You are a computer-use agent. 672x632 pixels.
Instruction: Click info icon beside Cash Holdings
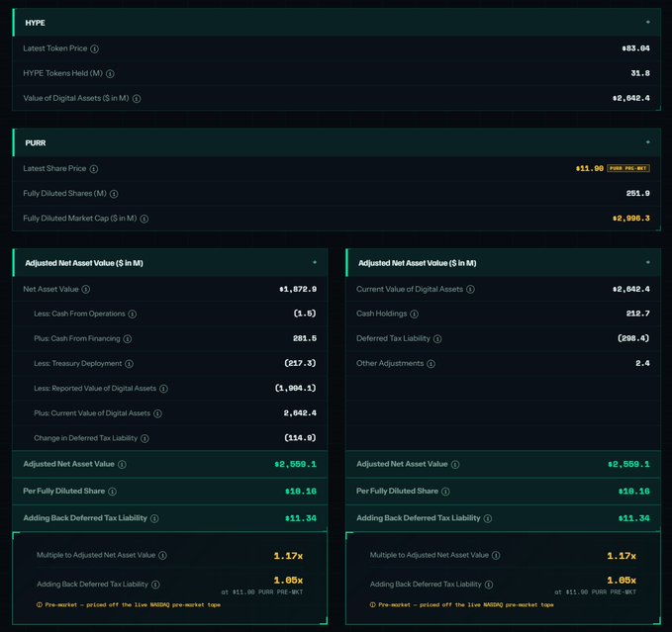point(414,314)
